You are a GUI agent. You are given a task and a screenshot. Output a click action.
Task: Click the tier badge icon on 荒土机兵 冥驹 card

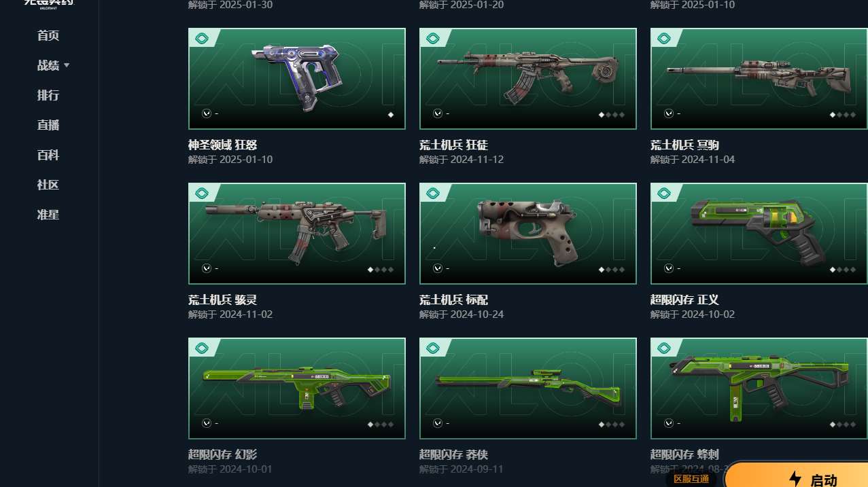tap(663, 38)
